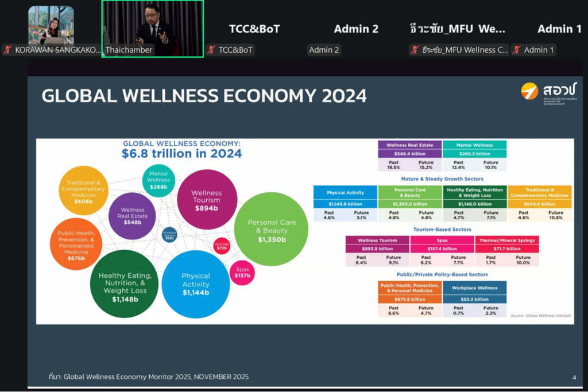Click muted mic icon beside KORAWAN SANGKAKO

pos(7,50)
